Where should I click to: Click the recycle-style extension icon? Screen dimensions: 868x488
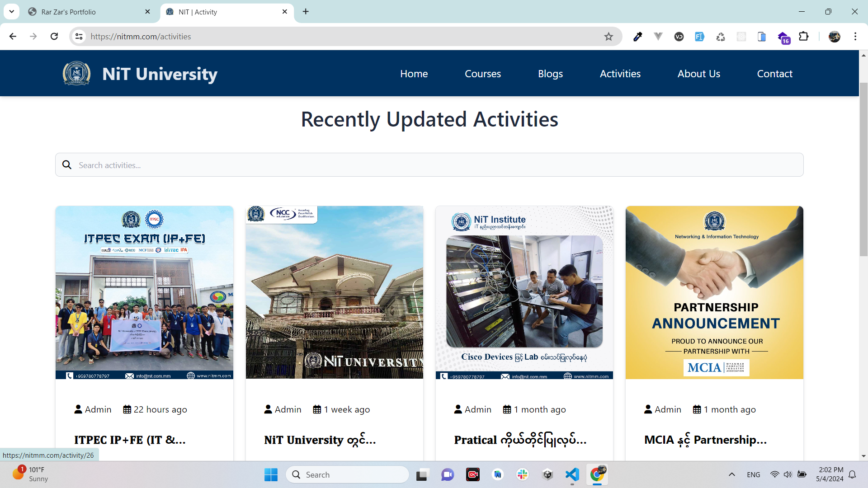[x=721, y=37]
